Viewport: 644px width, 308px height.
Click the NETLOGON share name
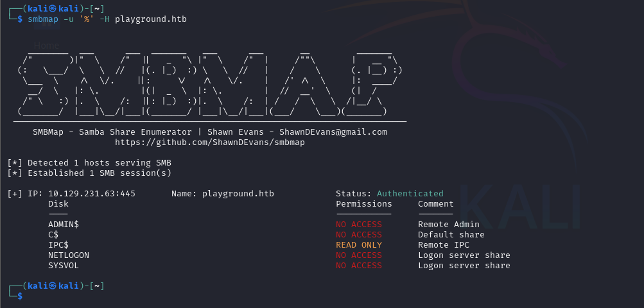(x=69, y=255)
